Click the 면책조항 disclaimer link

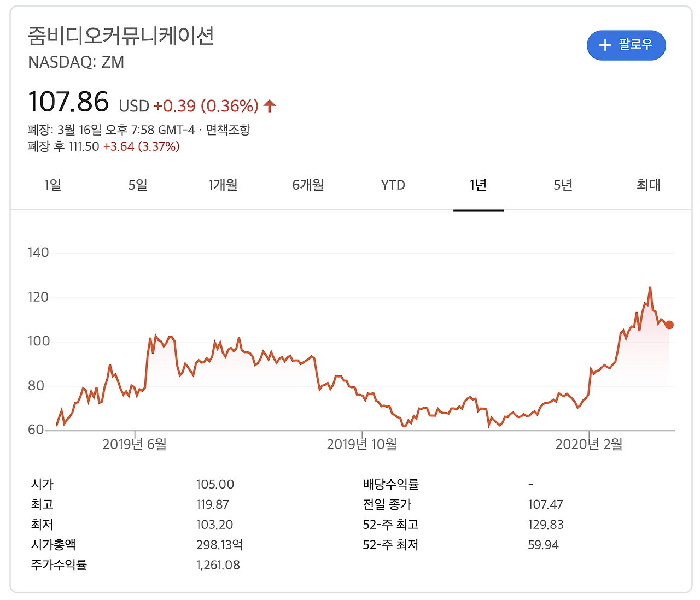[x=228, y=130]
